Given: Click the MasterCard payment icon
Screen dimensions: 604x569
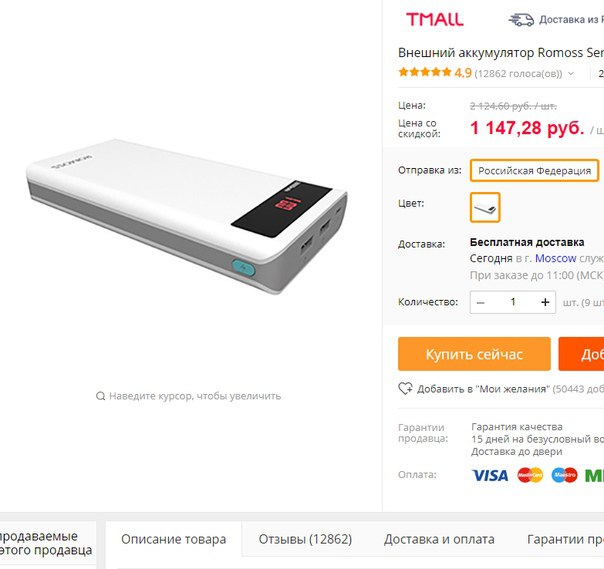Looking at the screenshot, I should pyautogui.click(x=530, y=475).
